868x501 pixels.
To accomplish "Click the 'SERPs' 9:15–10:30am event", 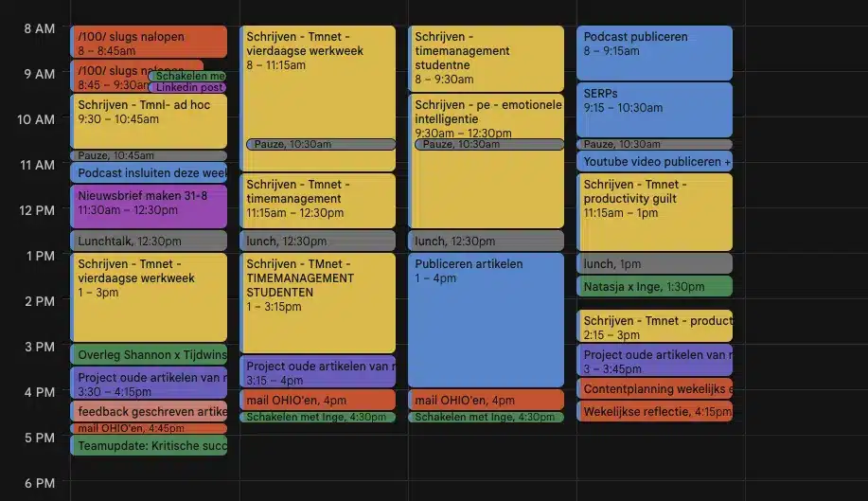I will pyautogui.click(x=654, y=109).
